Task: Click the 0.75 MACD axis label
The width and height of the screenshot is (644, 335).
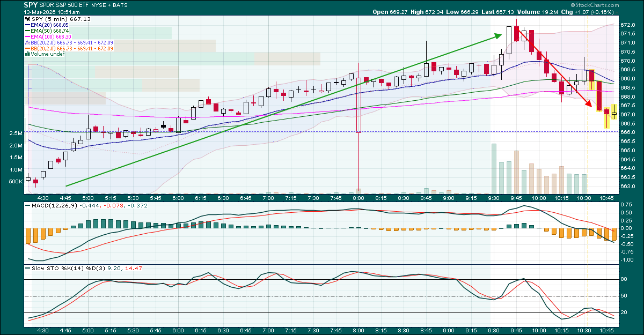Action: [626, 204]
